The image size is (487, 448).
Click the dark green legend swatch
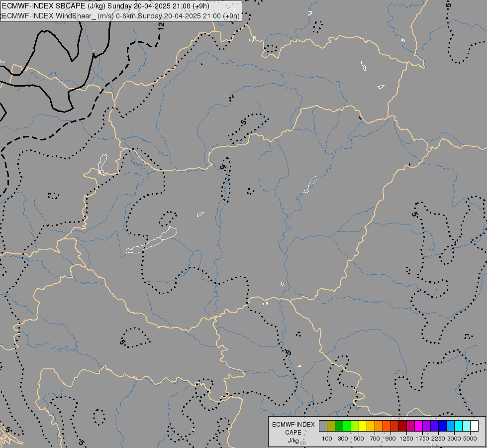[339, 426]
